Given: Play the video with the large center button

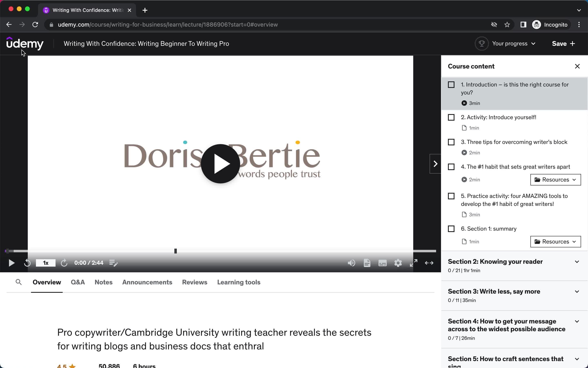Looking at the screenshot, I should point(220,164).
